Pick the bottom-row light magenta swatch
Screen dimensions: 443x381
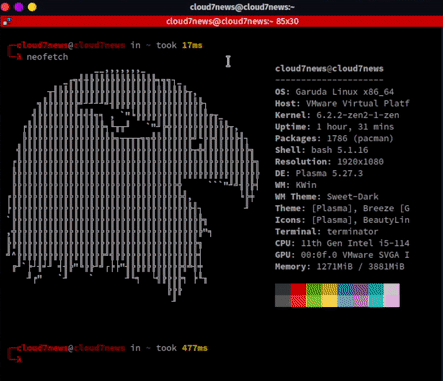[360, 301]
